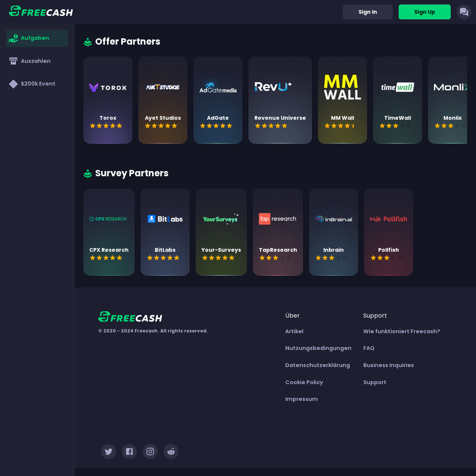Click the RevU logo
This screenshot has height=476, width=476.
(x=273, y=87)
